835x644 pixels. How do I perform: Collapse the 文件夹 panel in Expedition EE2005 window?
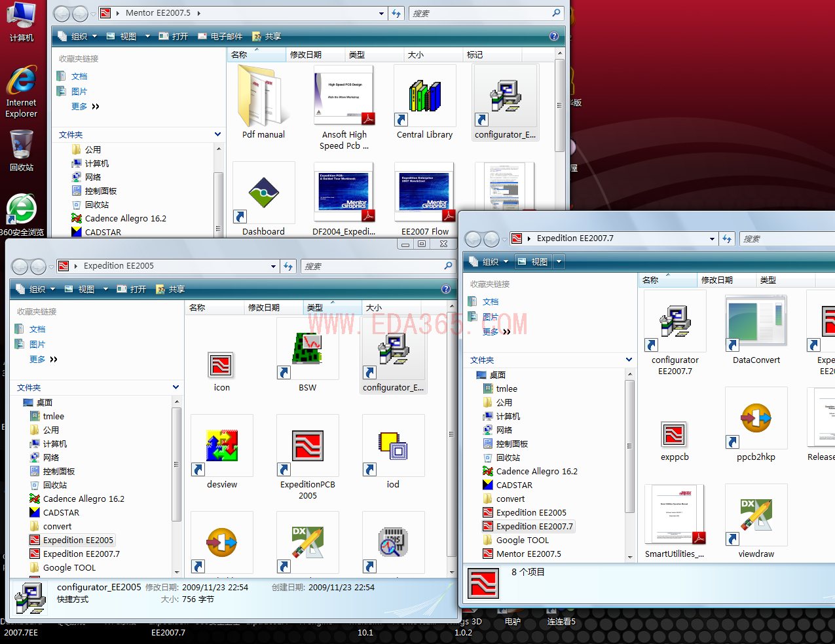176,387
